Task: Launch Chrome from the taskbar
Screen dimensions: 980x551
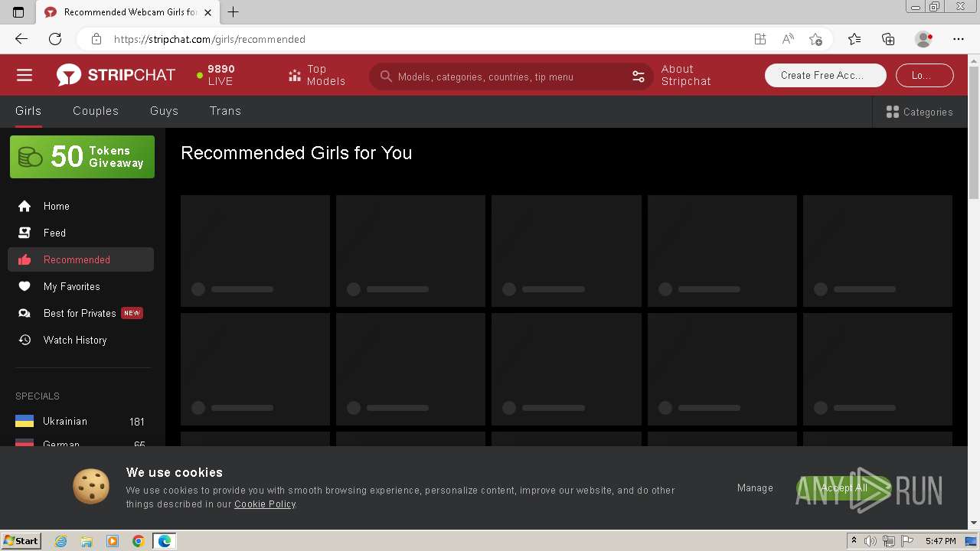Action: pyautogui.click(x=139, y=541)
